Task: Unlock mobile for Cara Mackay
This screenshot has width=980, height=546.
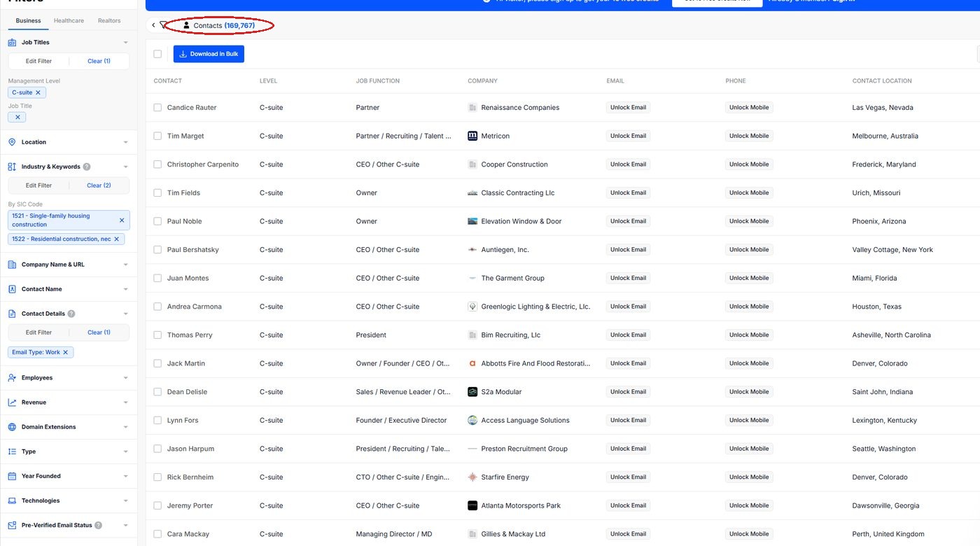Action: (x=749, y=534)
